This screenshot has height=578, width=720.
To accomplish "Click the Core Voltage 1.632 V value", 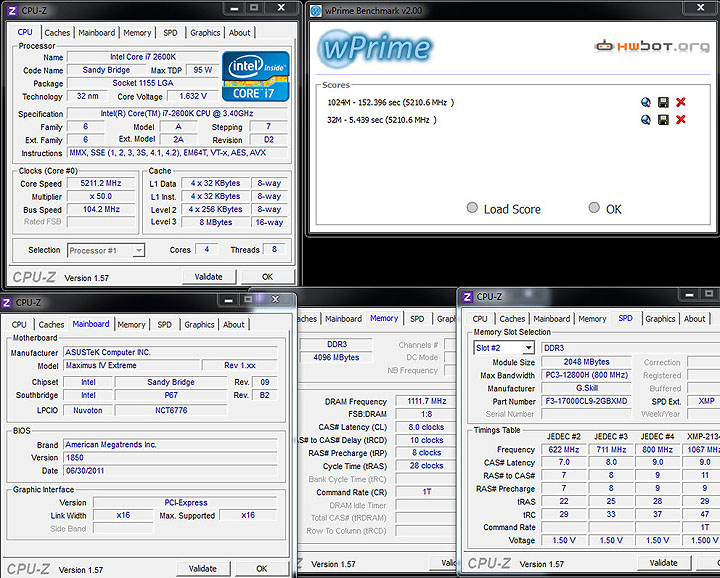I will (x=193, y=96).
